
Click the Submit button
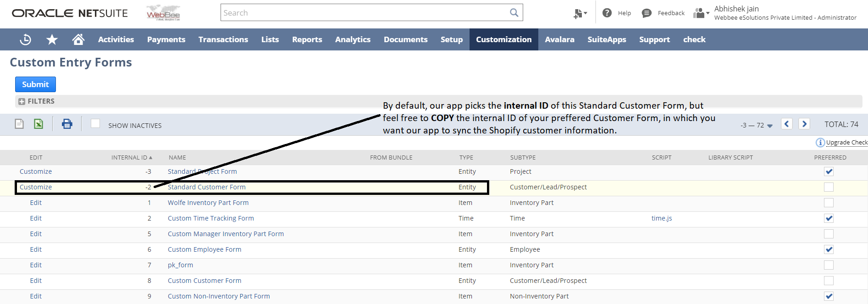point(35,84)
